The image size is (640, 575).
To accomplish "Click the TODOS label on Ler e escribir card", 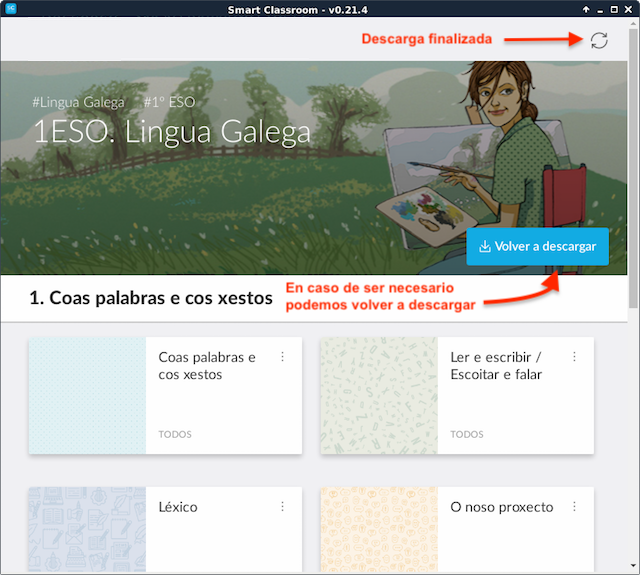I will [467, 434].
